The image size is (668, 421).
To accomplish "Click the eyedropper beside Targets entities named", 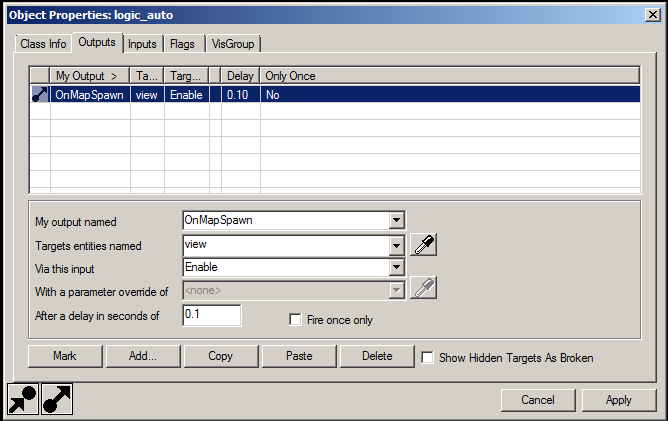I will (424, 244).
